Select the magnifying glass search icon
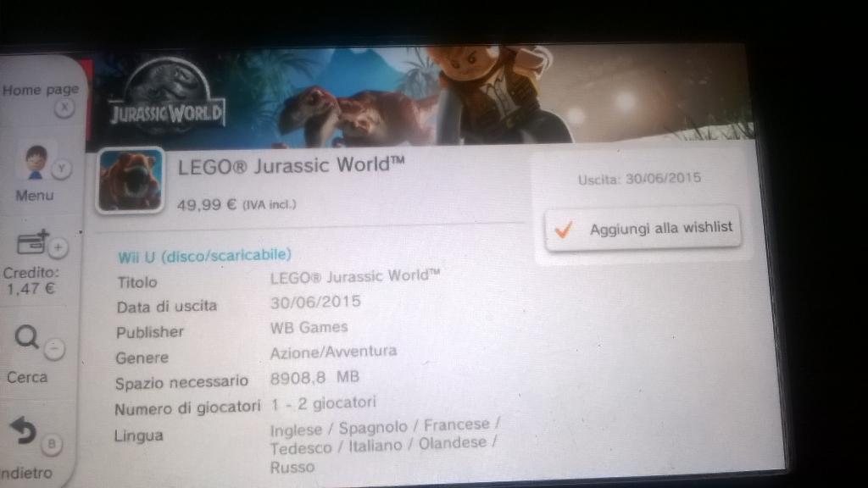 point(27,338)
